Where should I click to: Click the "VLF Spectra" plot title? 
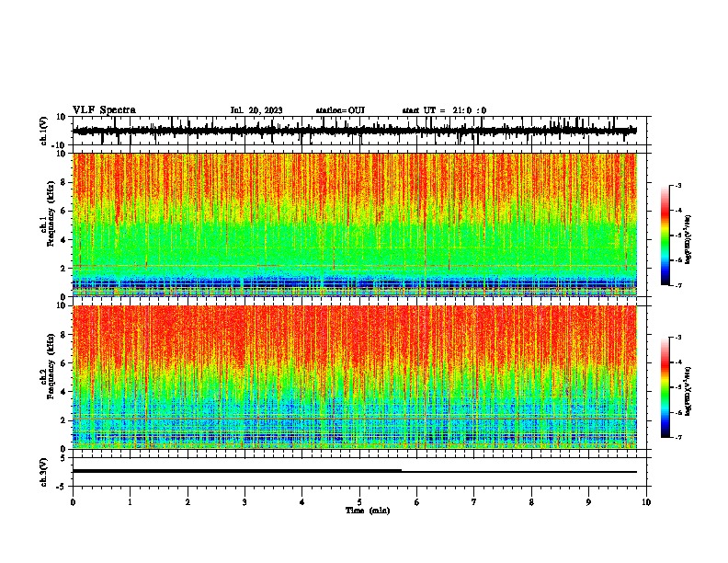point(104,110)
